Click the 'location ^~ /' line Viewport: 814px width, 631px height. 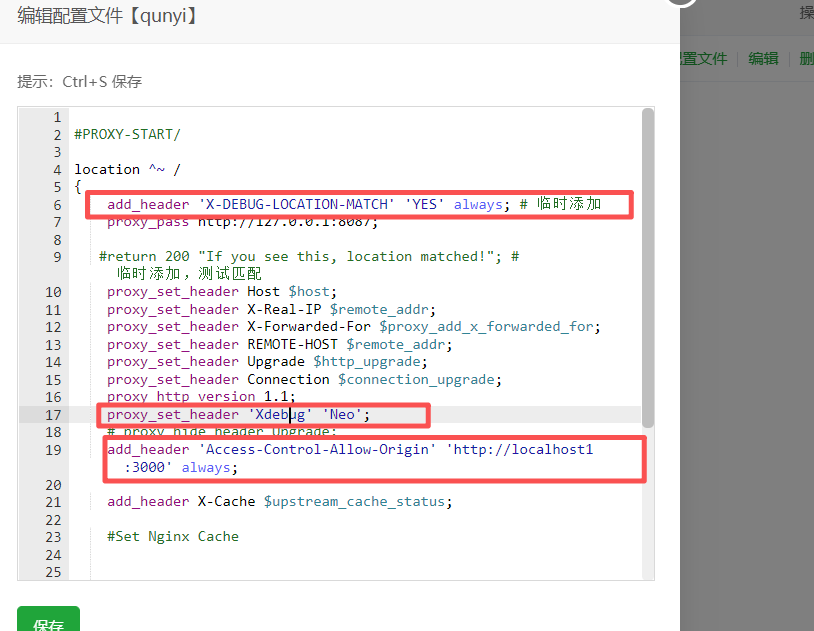[127, 170]
